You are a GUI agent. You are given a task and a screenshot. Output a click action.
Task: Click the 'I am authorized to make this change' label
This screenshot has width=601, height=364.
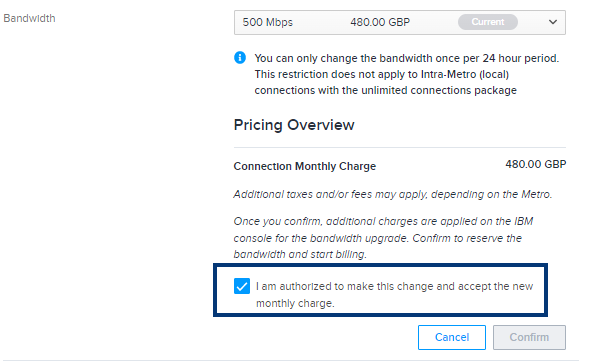pos(394,294)
